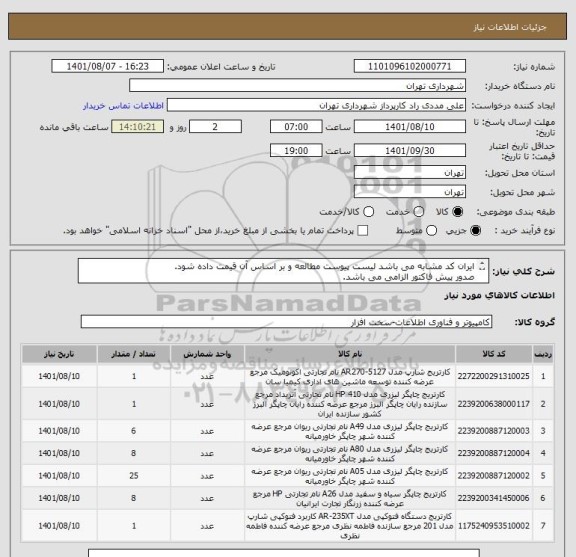The image size is (576, 557).
Task: Click the HP A26 cartridge name cell
Action: click(350, 498)
